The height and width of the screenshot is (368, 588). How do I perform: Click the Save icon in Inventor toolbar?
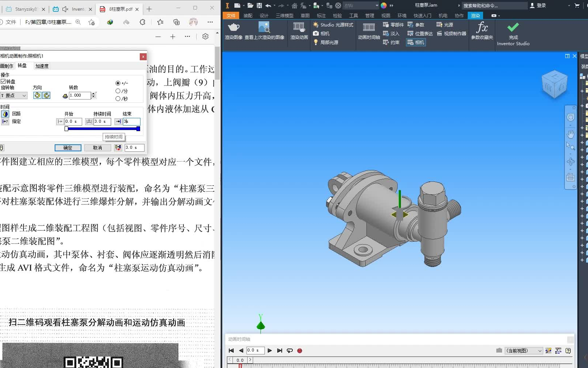point(259,5)
